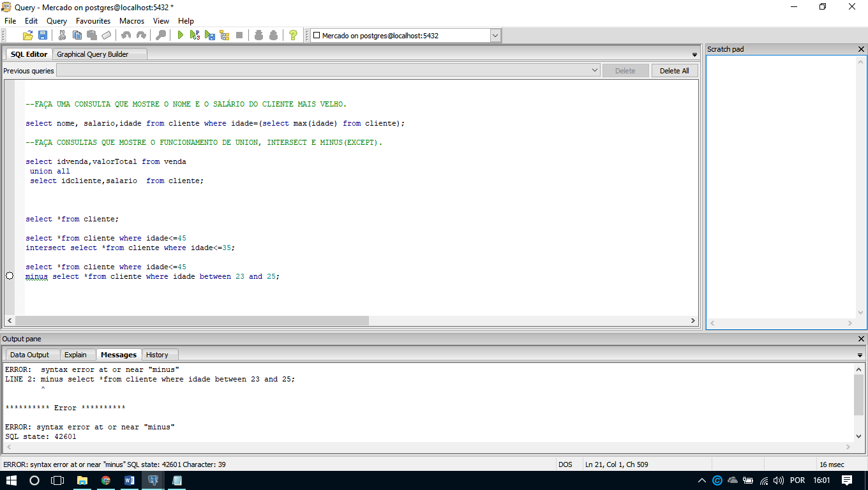Viewport: 868px width, 490px height.
Task: Show hidden system tray icons chevron
Action: click(x=702, y=480)
